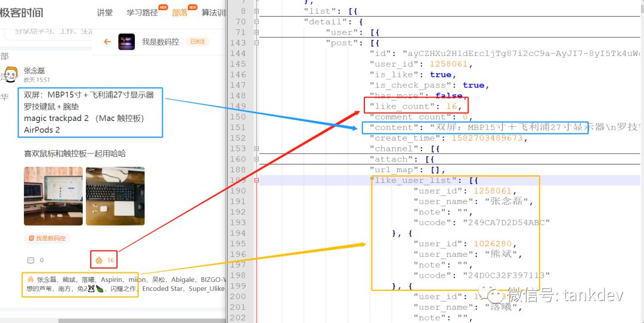The width and height of the screenshot is (644, 323).
Task: Click the fire like icon showing 16
Action: pyautogui.click(x=98, y=260)
